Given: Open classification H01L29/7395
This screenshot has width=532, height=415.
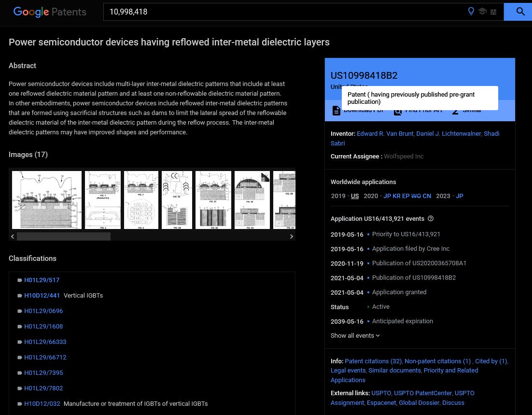Looking at the screenshot, I should tap(43, 373).
